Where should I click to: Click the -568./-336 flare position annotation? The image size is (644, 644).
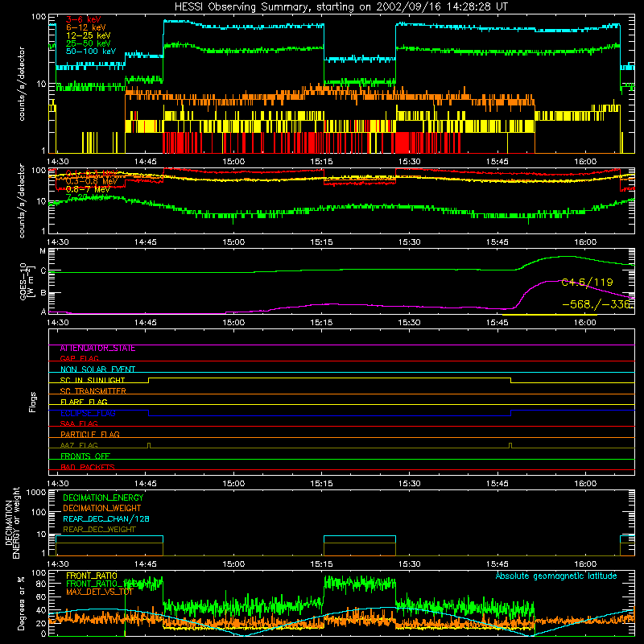(x=596, y=304)
